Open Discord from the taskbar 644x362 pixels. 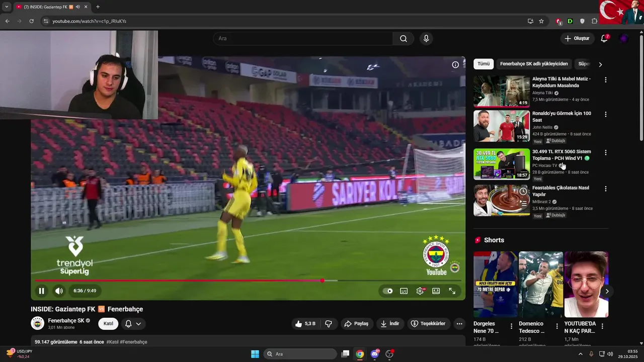click(375, 354)
